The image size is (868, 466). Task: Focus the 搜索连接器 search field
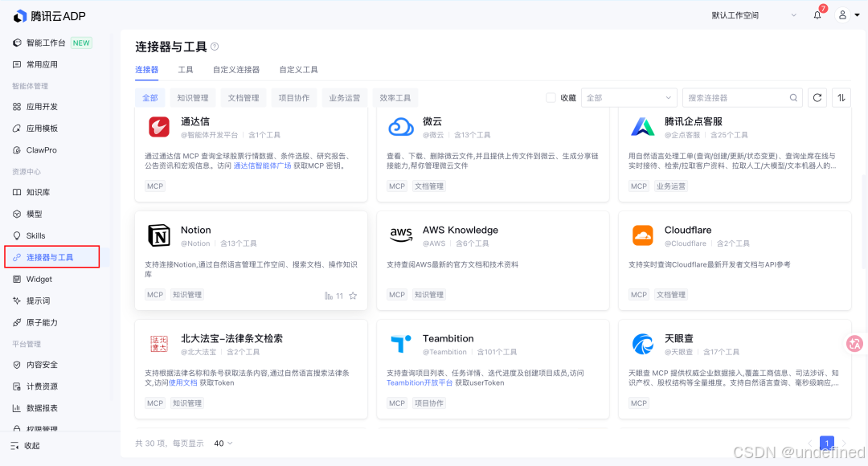pos(743,98)
